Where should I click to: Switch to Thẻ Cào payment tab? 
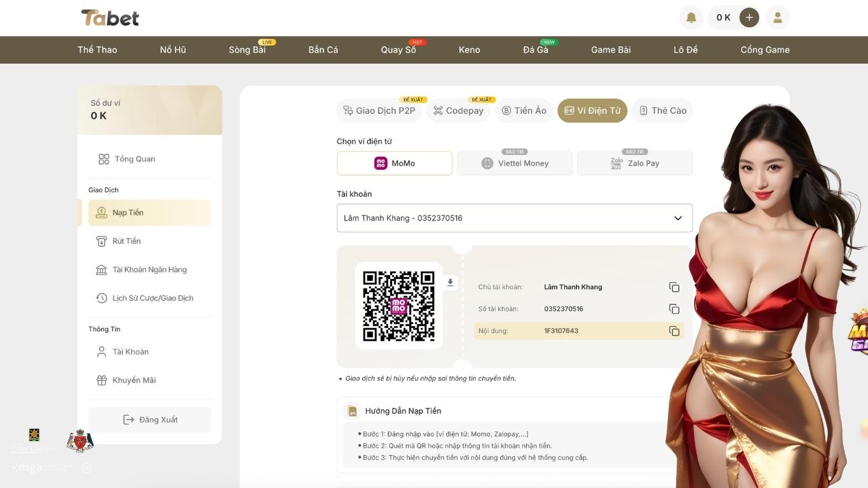pos(663,111)
